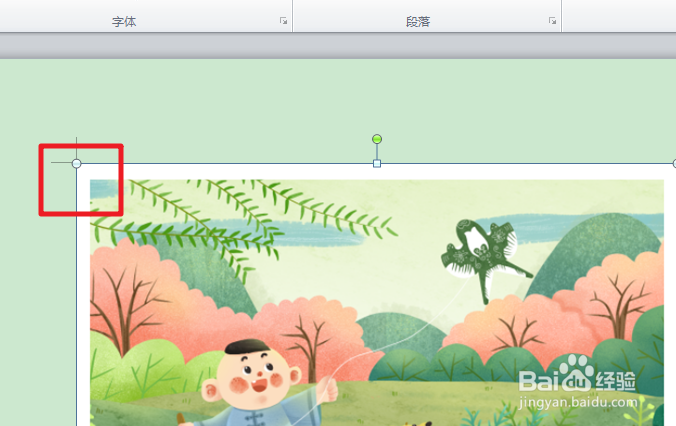Open the 段落 paragraph dialog launcher
This screenshot has height=426, width=676.
click(552, 21)
